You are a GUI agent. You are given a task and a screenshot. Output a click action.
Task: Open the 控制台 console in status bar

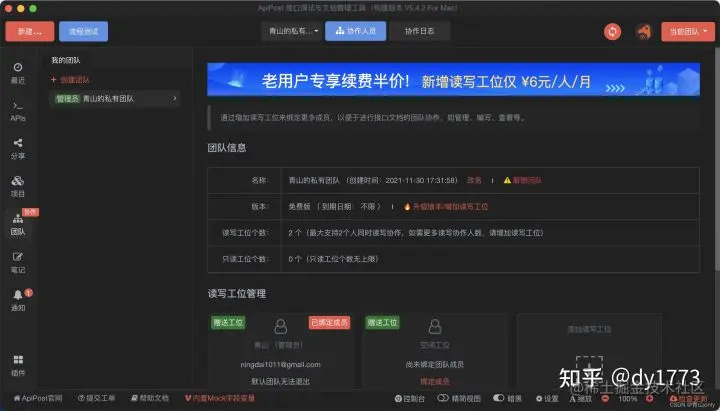point(410,399)
